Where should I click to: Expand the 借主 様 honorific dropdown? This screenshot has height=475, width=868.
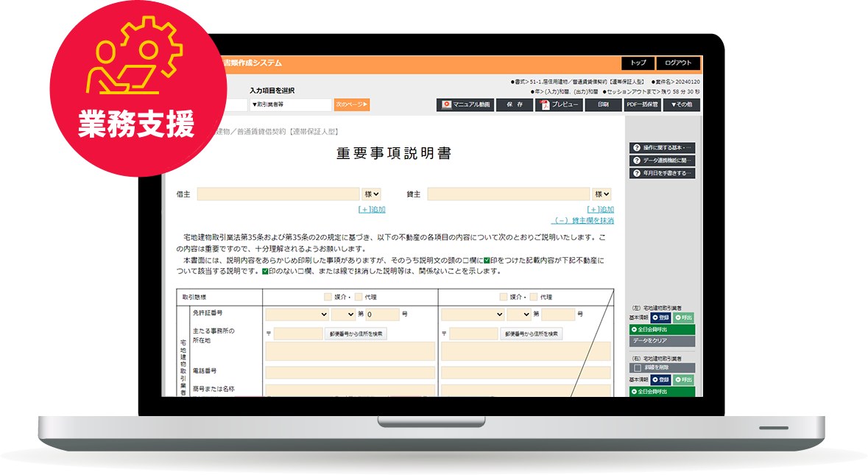pyautogui.click(x=372, y=194)
